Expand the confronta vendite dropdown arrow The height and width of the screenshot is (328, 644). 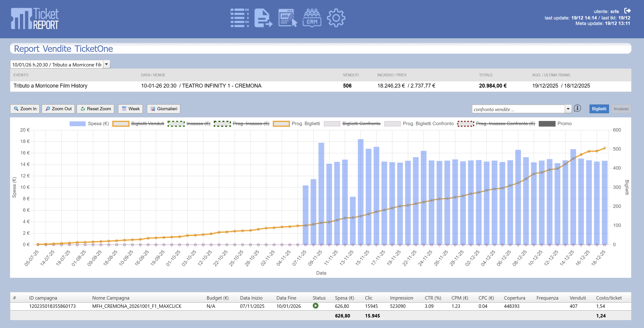click(x=568, y=109)
